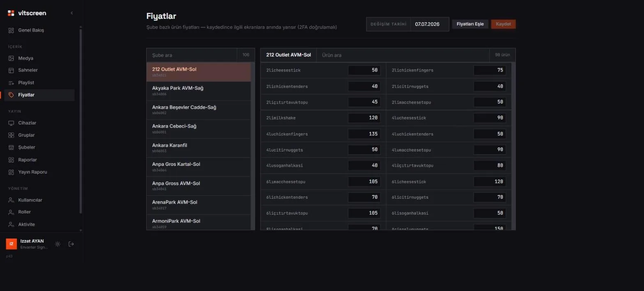Select branch Anpa Gross AVM-Sol
The width and height of the screenshot is (644, 291).
pos(199,186)
